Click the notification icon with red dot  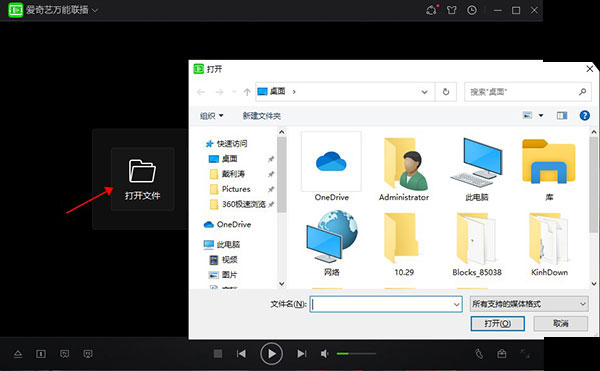coord(432,10)
